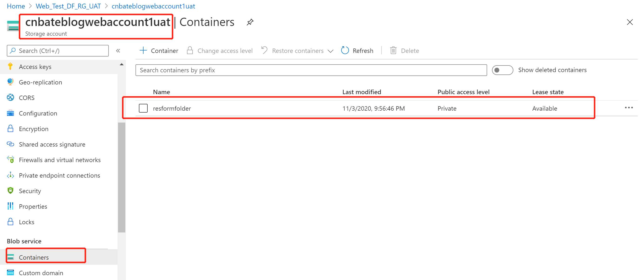Expand the Restore containers dropdown arrow

tap(330, 51)
